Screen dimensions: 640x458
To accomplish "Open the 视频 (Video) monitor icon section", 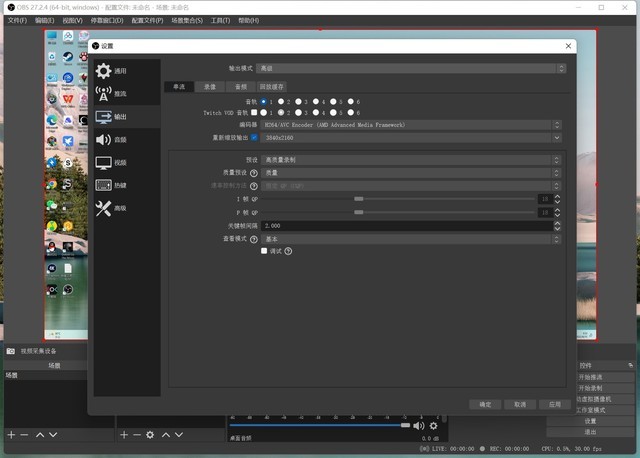I will point(103,162).
